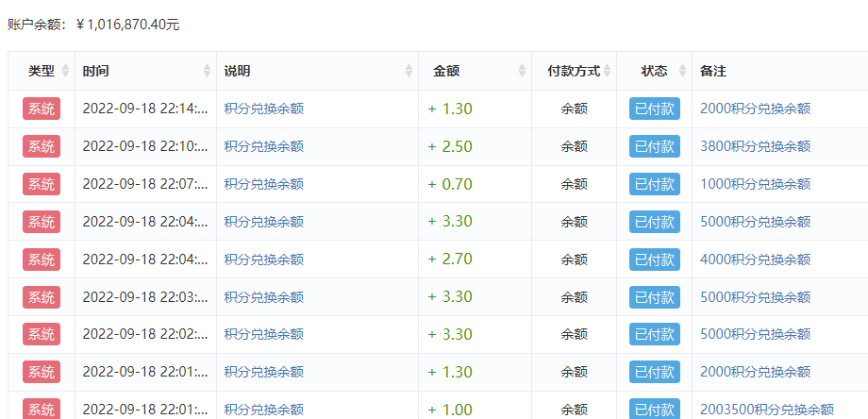The image size is (868, 419).
Task: Open note 2003500积分兑换余额
Action: pyautogui.click(x=767, y=410)
